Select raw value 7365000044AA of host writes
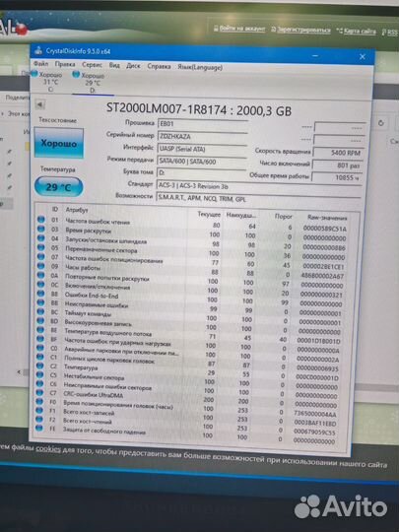The image size is (399, 532). click(315, 414)
